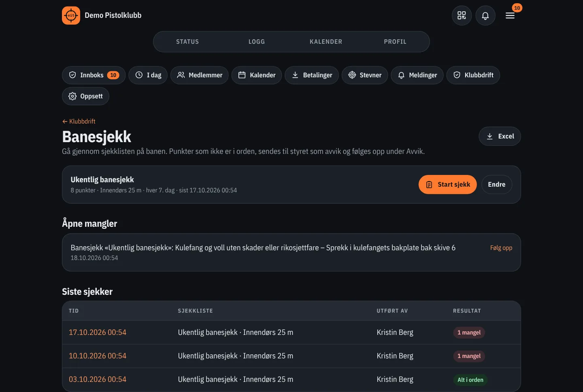Go back via Klubbdrift breadcrumb link
This screenshot has width=583, height=392.
click(x=79, y=121)
